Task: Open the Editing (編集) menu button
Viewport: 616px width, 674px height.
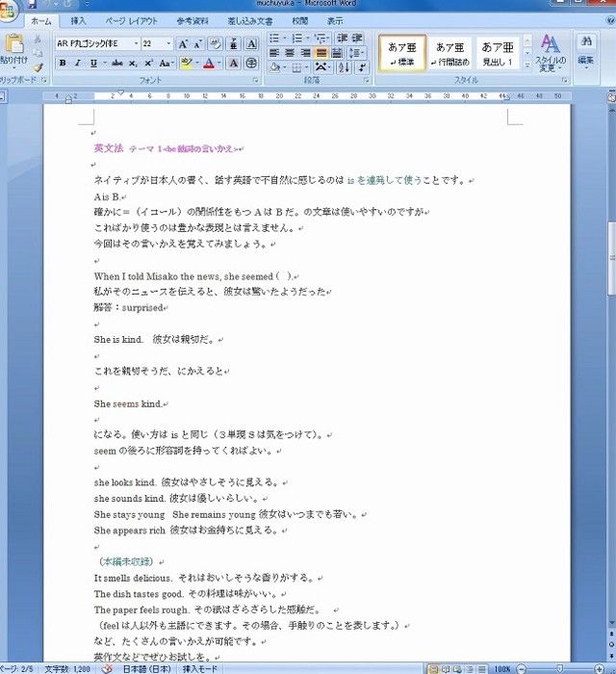Action: (586, 53)
